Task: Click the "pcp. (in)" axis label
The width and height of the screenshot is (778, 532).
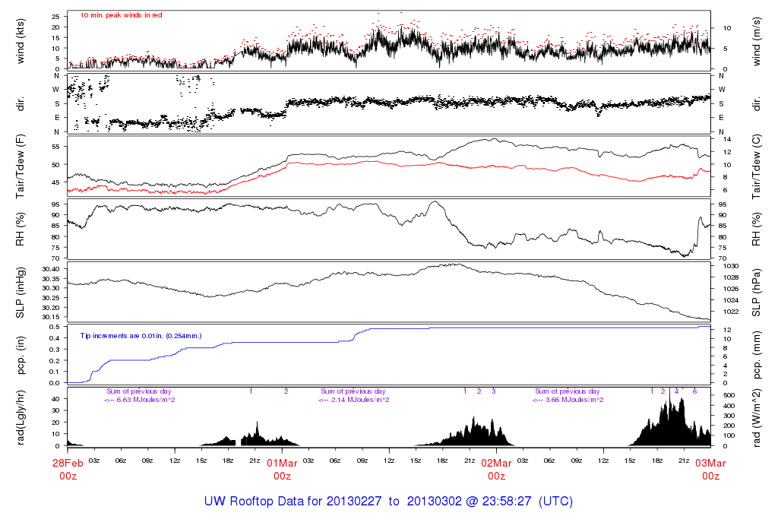Action: [21, 356]
